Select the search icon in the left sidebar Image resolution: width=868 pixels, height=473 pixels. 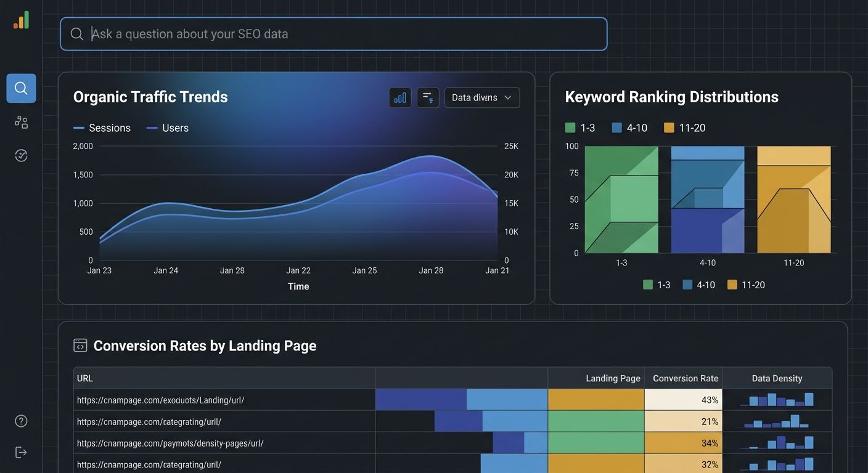point(20,87)
